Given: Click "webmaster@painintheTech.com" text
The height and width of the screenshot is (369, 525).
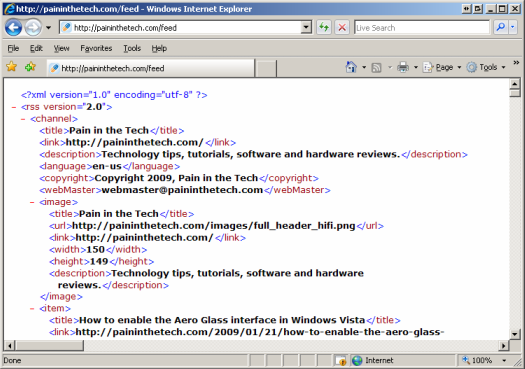Looking at the screenshot, I should point(182,190).
